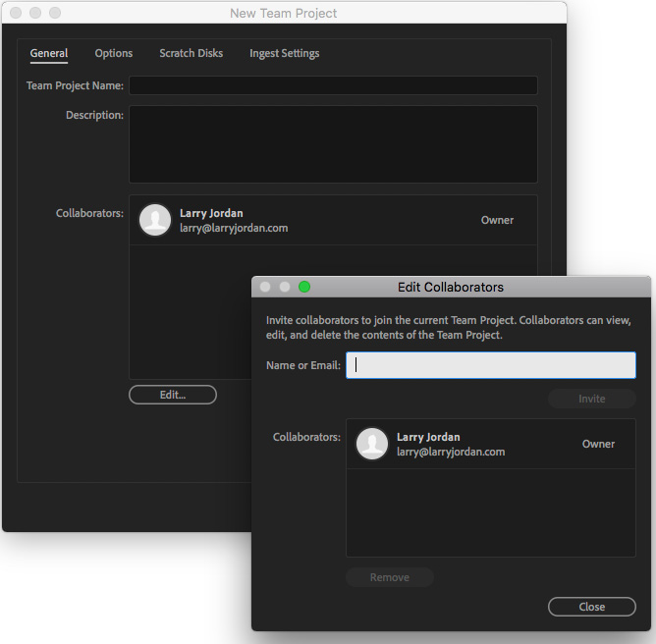Click the Team Project Name field

pyautogui.click(x=333, y=85)
